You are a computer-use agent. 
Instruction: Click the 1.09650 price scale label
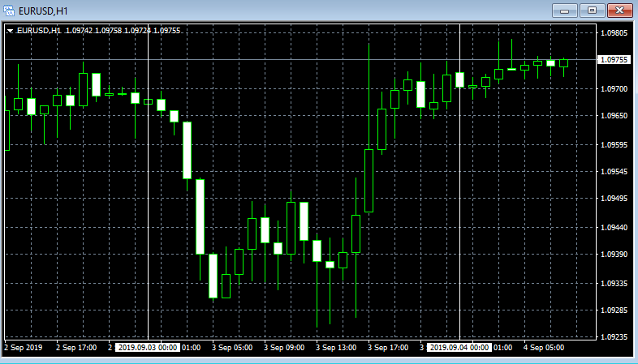(614, 116)
